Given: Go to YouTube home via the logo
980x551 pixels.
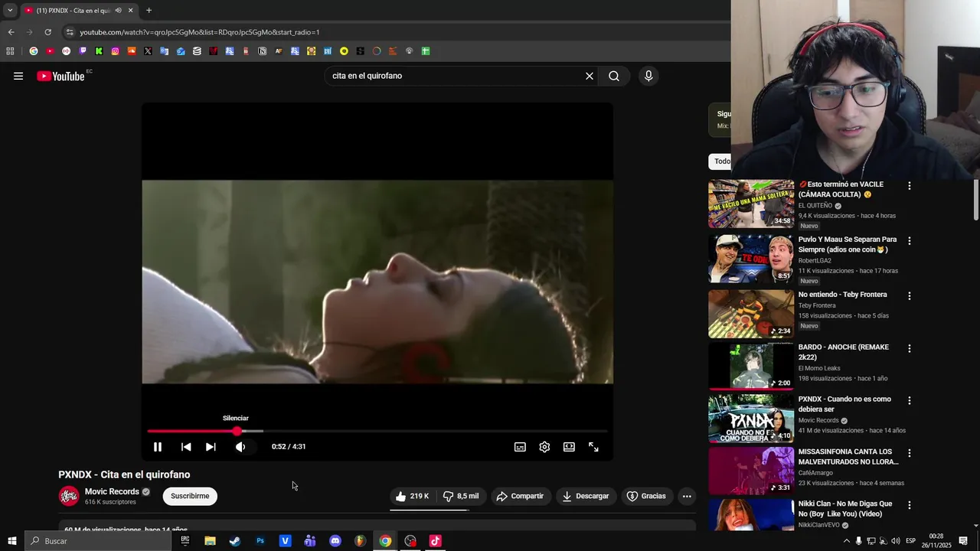Looking at the screenshot, I should [61, 76].
